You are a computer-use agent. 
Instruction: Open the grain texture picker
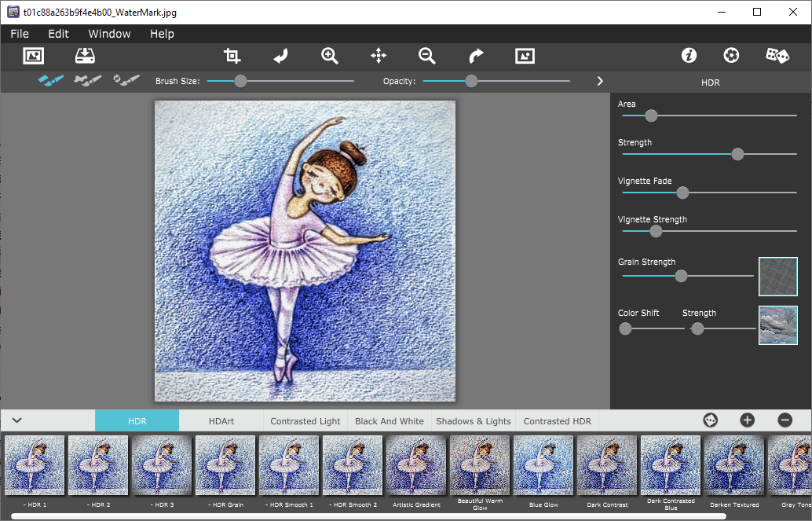tap(777, 277)
